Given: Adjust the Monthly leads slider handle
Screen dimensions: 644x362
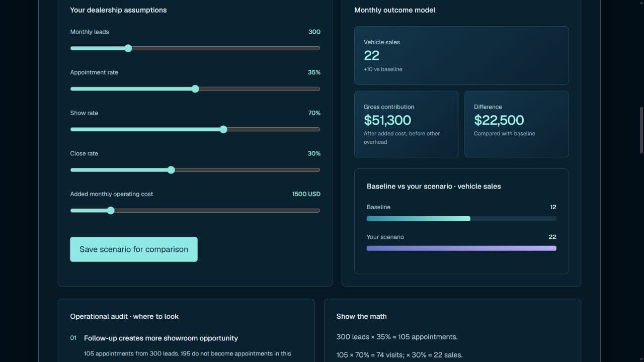Looking at the screenshot, I should tap(128, 48).
